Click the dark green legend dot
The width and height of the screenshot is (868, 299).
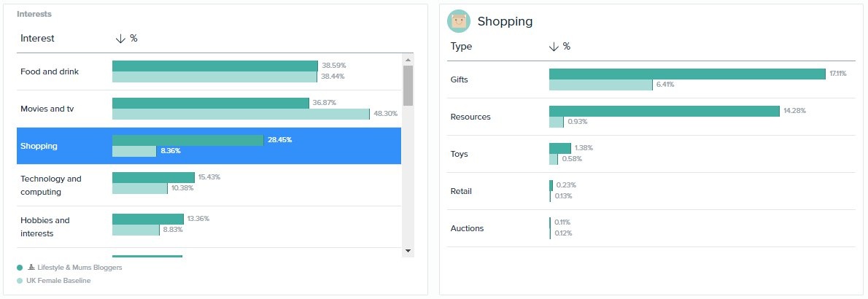tap(20, 268)
